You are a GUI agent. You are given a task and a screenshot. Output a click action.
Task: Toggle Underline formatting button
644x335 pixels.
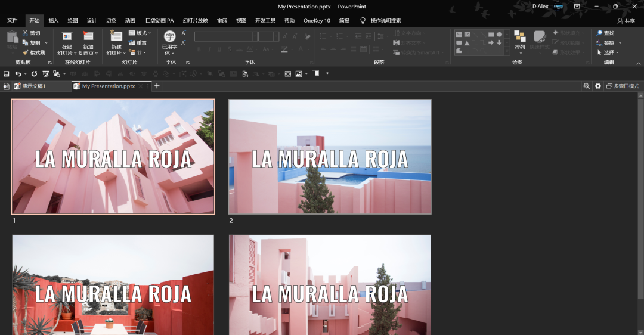219,49
